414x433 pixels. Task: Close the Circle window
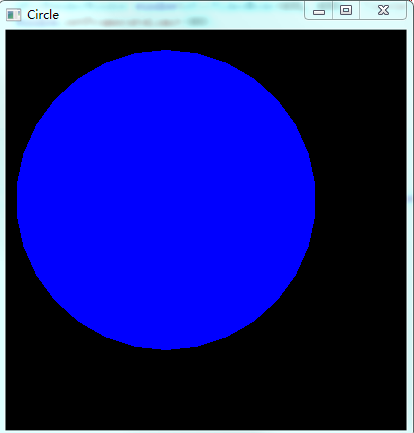tap(383, 11)
